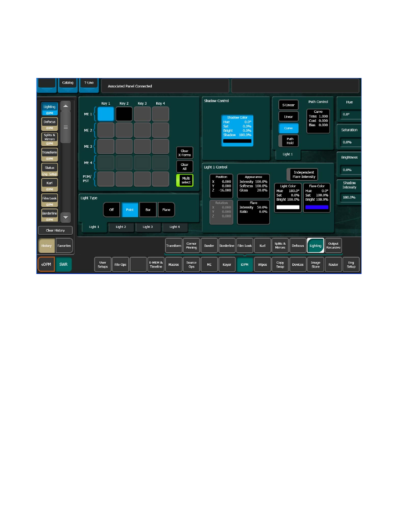Image resolution: width=411 pixels, height=532 pixels.
Task: Switch to the Light 3 tab
Action: point(148,227)
